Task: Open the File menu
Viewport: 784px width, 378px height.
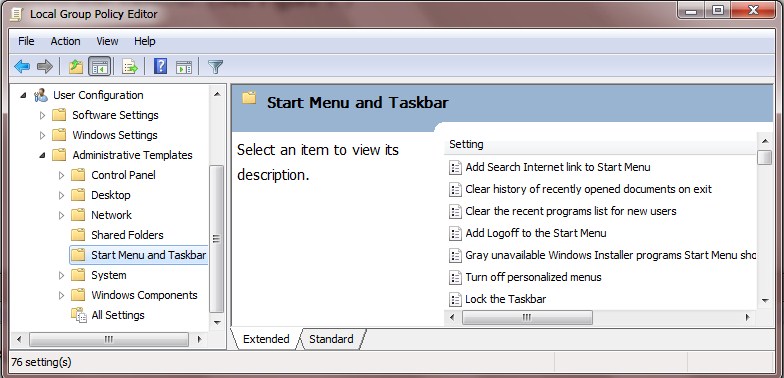Action: [26, 41]
